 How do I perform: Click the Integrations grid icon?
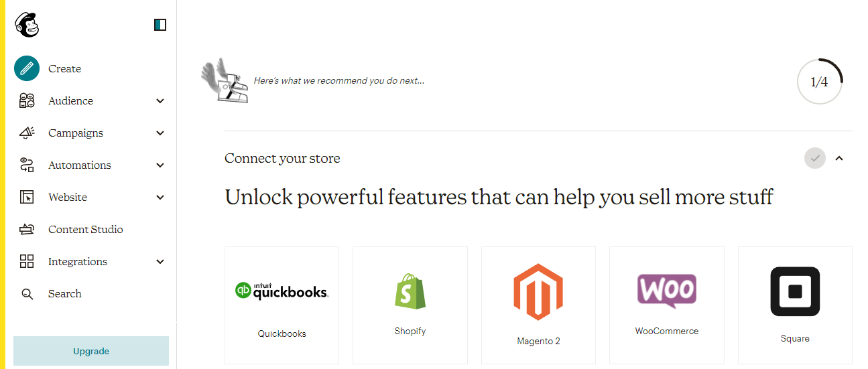(27, 262)
